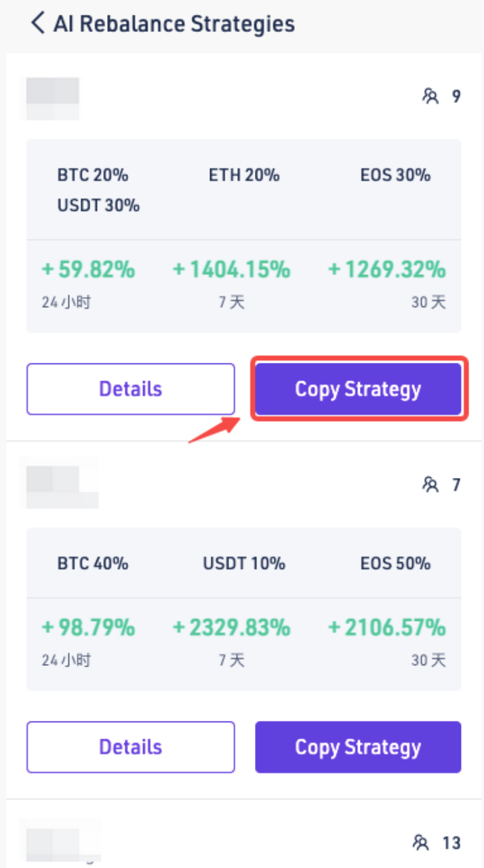Select the +1404.15% 7-day return value
This screenshot has height=868, width=484.
232,269
